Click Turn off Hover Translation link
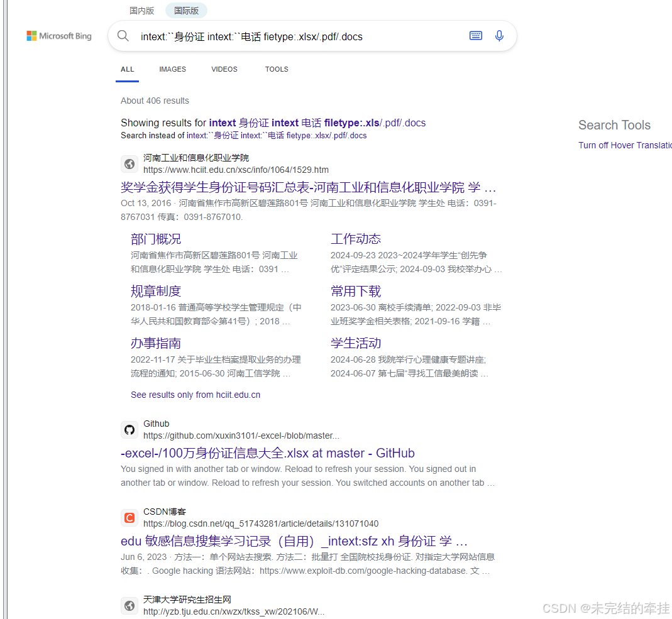This screenshot has height=619, width=672. (625, 145)
